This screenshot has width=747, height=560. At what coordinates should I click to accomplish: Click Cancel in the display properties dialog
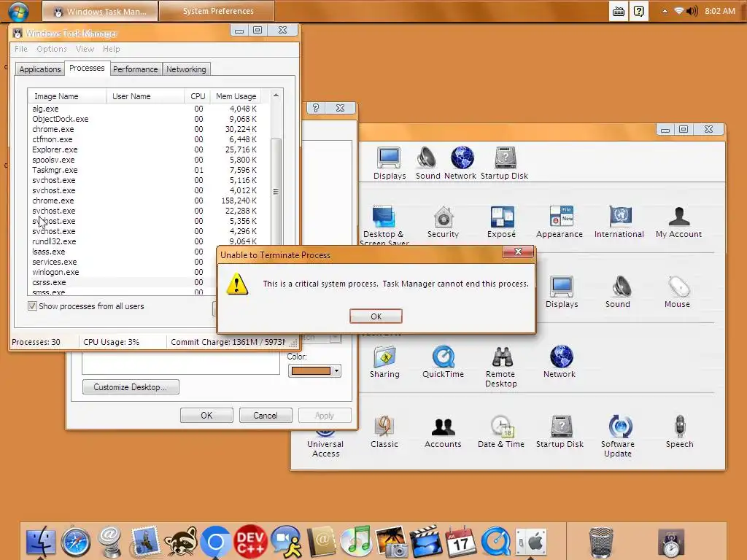[x=266, y=415]
